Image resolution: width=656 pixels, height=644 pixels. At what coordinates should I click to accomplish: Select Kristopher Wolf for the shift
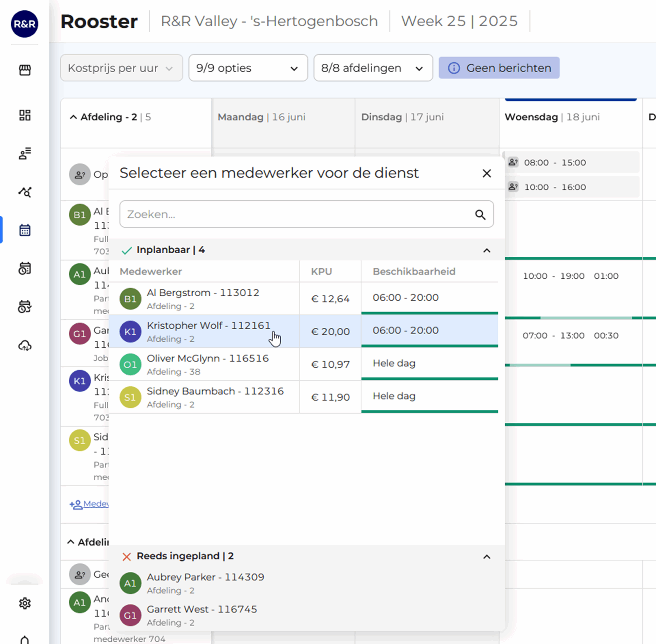(208, 331)
